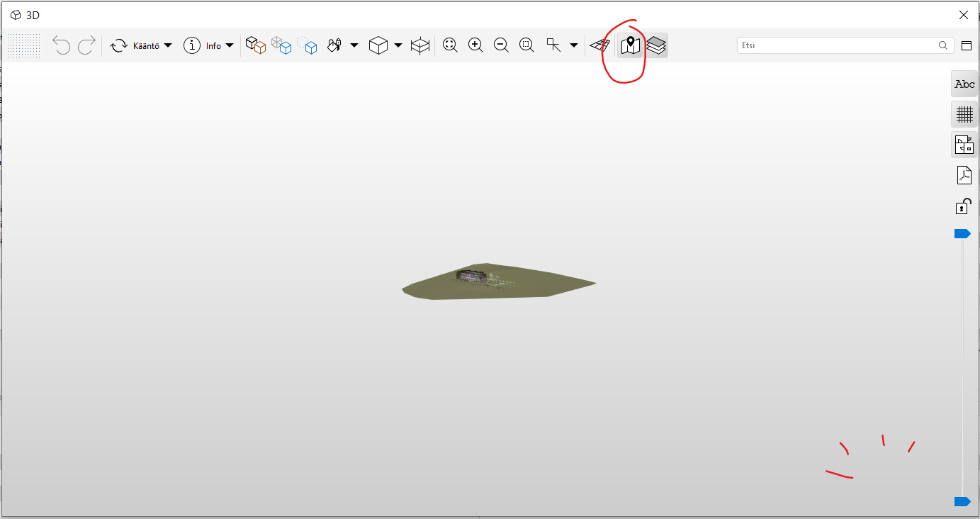
Task: Toggle the drawing sheets overlay button
Action: coord(964,145)
